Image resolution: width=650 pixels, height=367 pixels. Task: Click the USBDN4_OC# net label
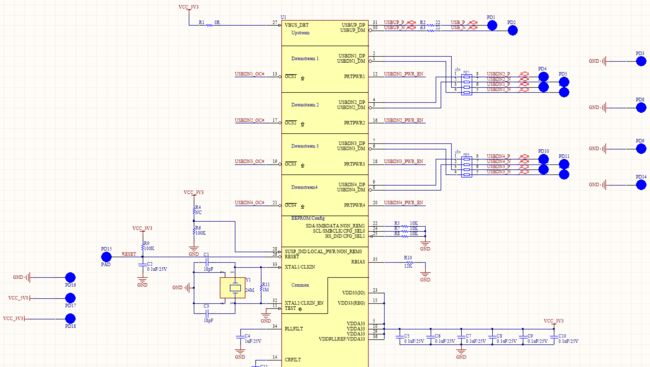click(x=250, y=203)
